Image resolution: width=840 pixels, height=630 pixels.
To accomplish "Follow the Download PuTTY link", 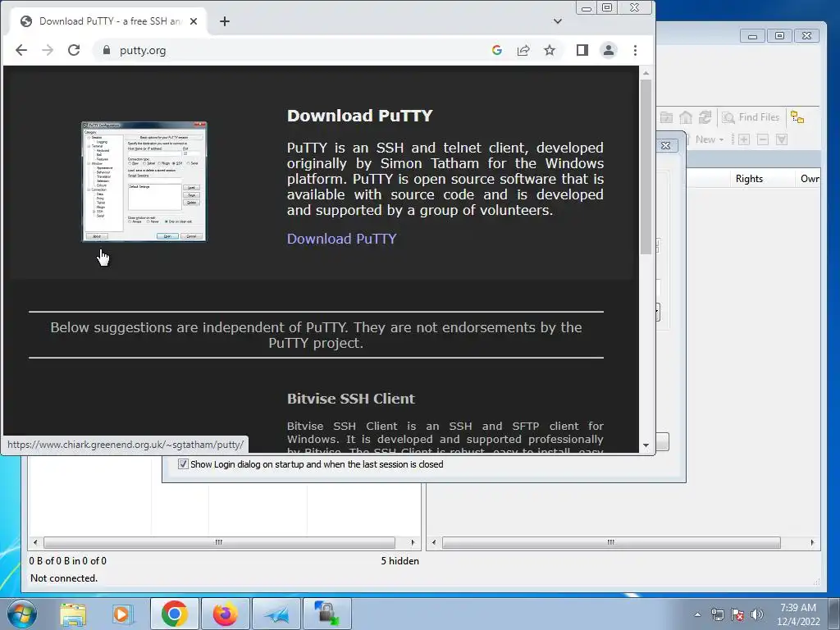I will coord(342,239).
